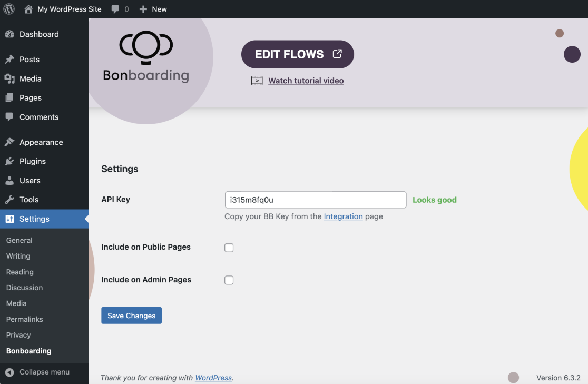Click the Tools wrench icon
588x384 pixels.
[x=9, y=200]
